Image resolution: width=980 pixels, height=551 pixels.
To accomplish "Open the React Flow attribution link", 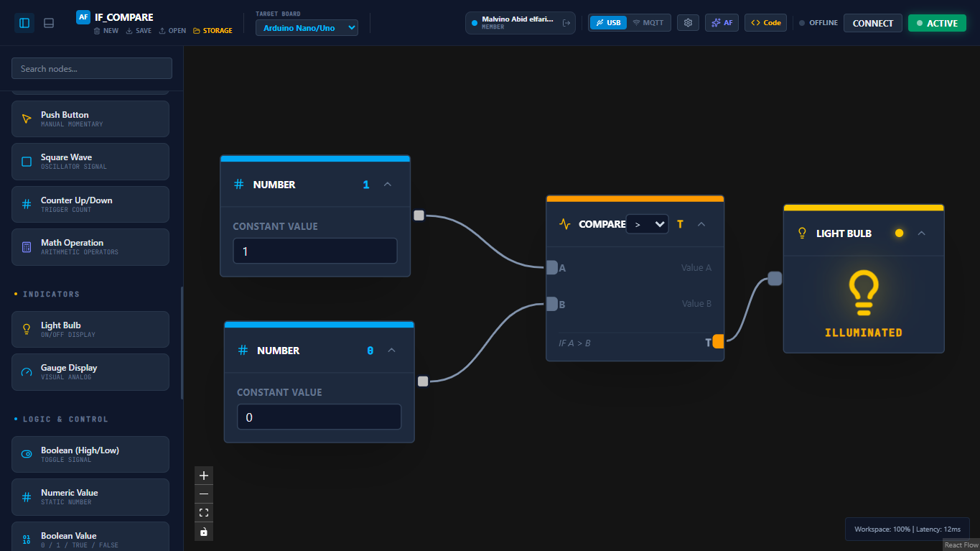I will 961,545.
